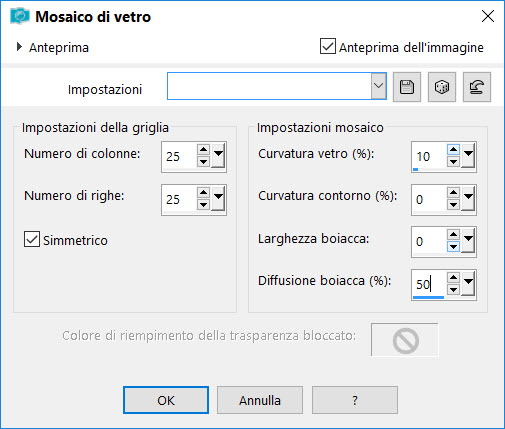Click the save preset floppy disk icon
Viewport: 505px width, 429px height.
point(407,87)
